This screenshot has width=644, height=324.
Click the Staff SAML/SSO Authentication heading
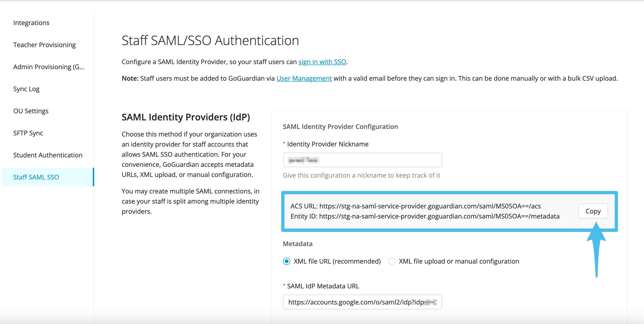[210, 40]
